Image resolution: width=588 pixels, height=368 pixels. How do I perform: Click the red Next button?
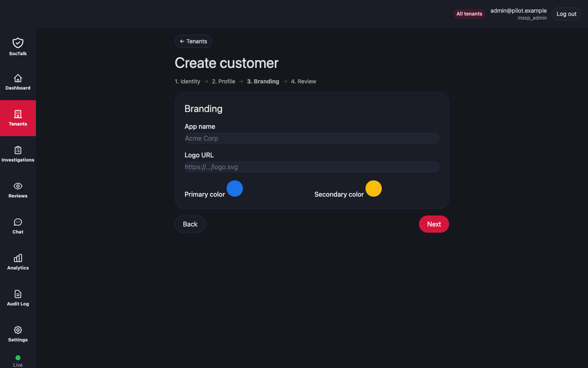434,224
